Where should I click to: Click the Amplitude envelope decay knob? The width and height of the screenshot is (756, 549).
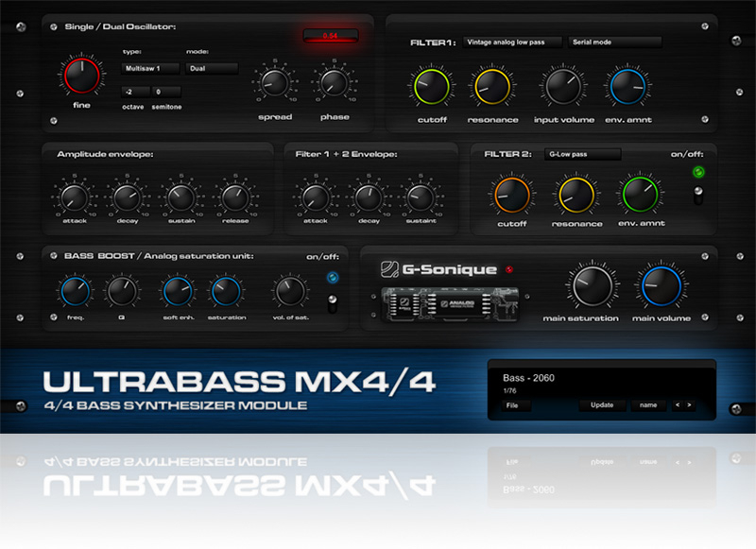click(x=128, y=197)
